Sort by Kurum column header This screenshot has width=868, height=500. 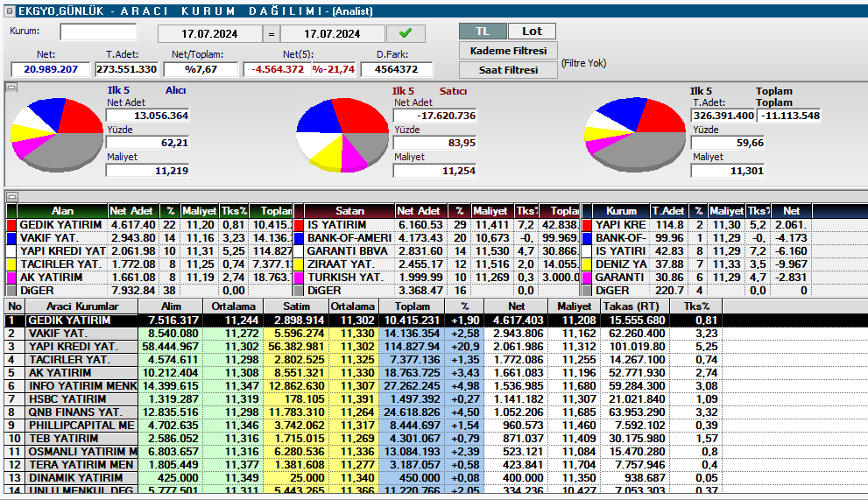[x=621, y=211]
